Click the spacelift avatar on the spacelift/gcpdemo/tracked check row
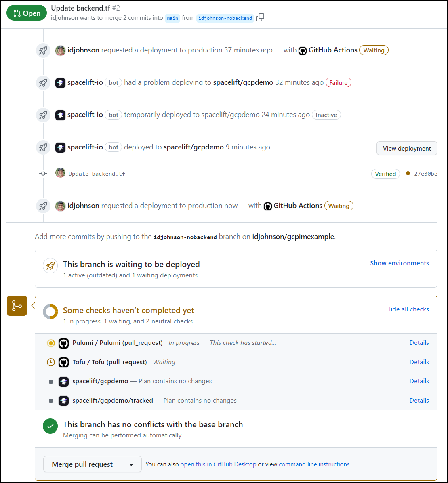 64,401
